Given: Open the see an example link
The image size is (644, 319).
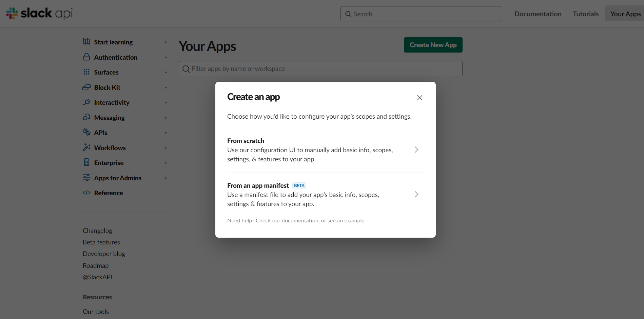Looking at the screenshot, I should click(346, 221).
